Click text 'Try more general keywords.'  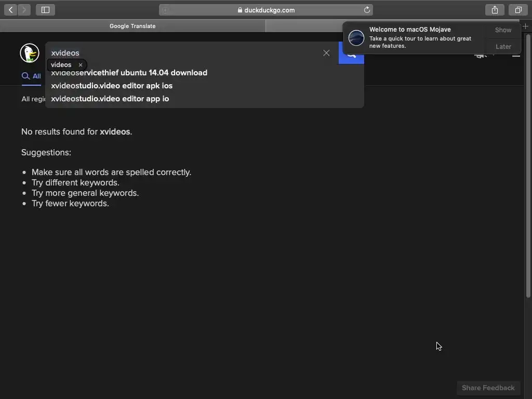(85, 193)
